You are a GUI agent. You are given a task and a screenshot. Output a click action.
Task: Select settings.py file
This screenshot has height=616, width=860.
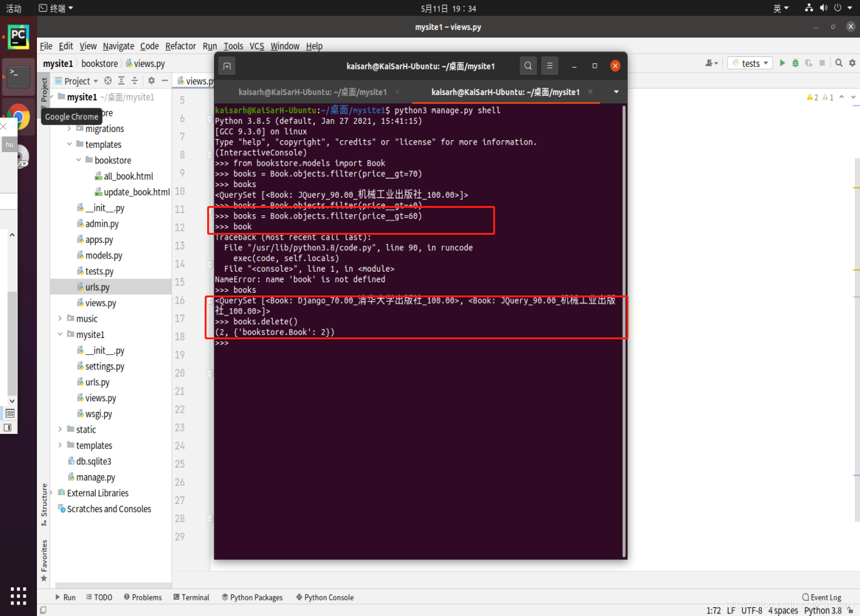click(100, 366)
